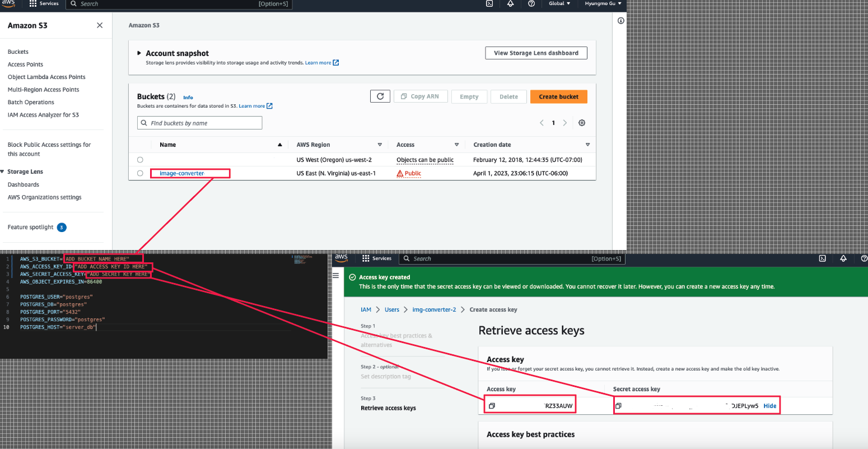
Task: Select the image-converter bucket radio button
Action: pyautogui.click(x=139, y=173)
